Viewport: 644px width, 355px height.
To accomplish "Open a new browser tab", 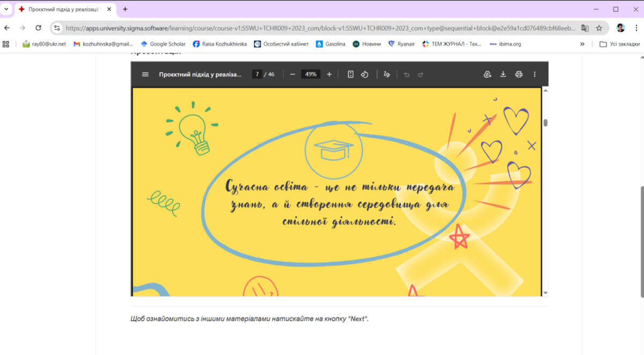I will pyautogui.click(x=125, y=9).
